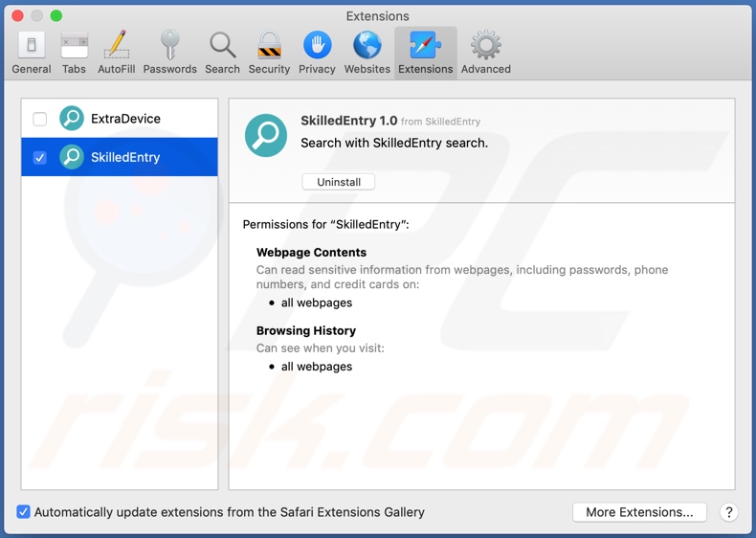Disable the SkilledEntry extension checkbox
This screenshot has width=756, height=538.
click(x=40, y=157)
